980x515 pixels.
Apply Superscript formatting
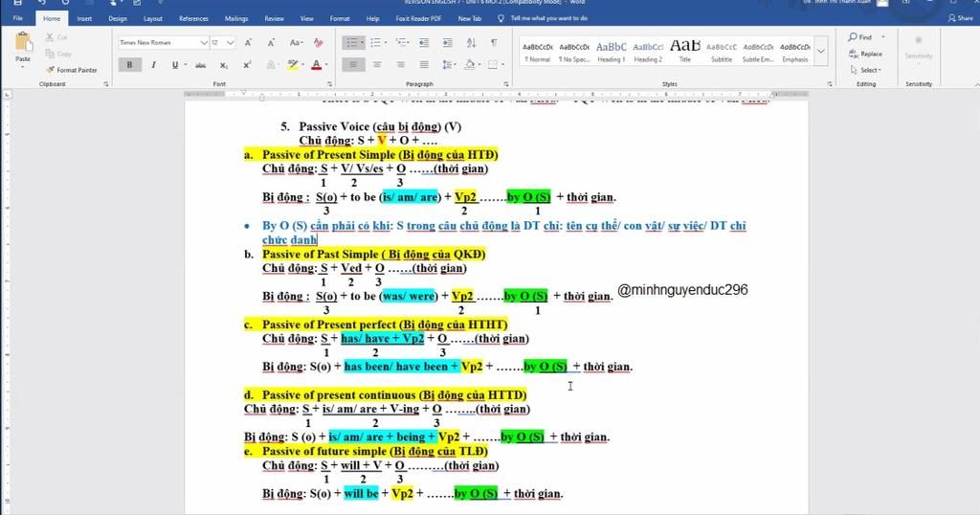(248, 65)
